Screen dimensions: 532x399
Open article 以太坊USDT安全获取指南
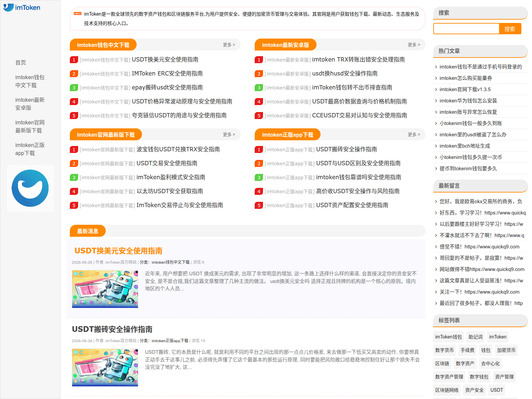coord(170,191)
